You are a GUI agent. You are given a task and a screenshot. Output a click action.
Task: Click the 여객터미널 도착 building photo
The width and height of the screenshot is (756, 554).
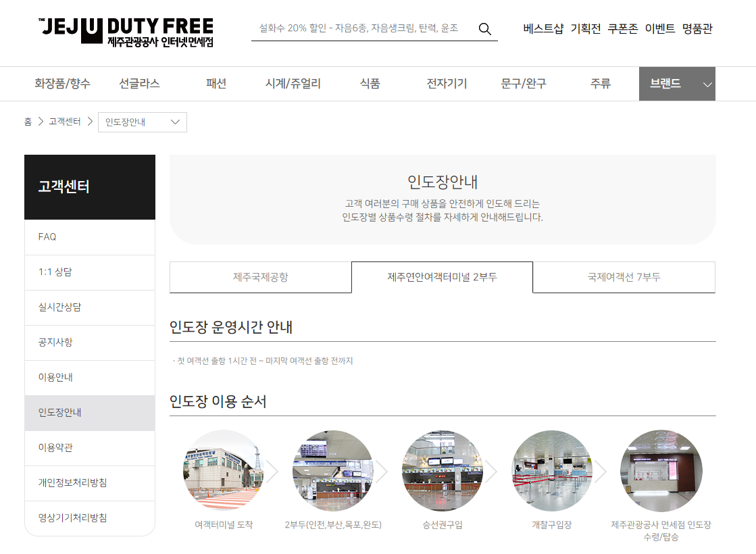tap(224, 471)
